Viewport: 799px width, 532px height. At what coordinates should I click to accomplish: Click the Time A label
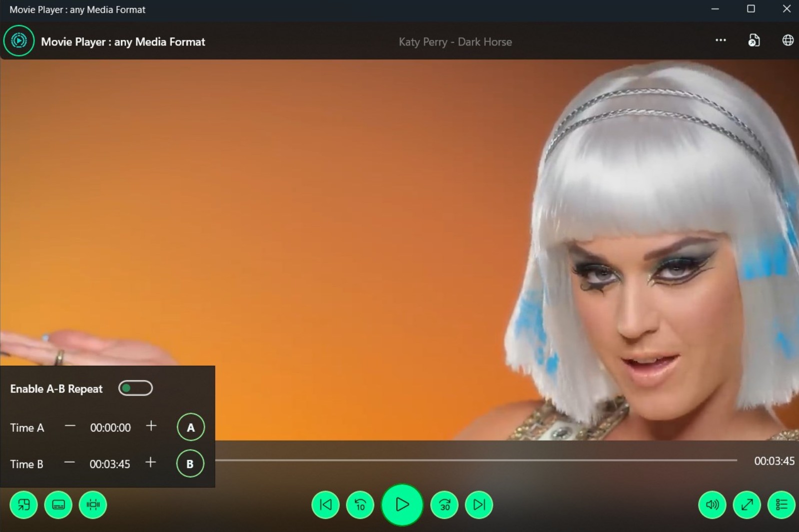27,428
